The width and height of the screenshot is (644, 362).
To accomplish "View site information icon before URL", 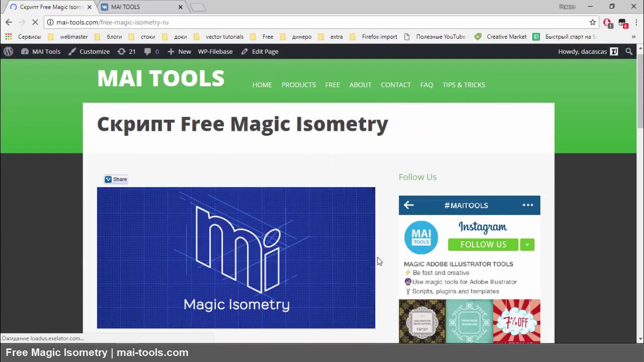I will pos(50,22).
